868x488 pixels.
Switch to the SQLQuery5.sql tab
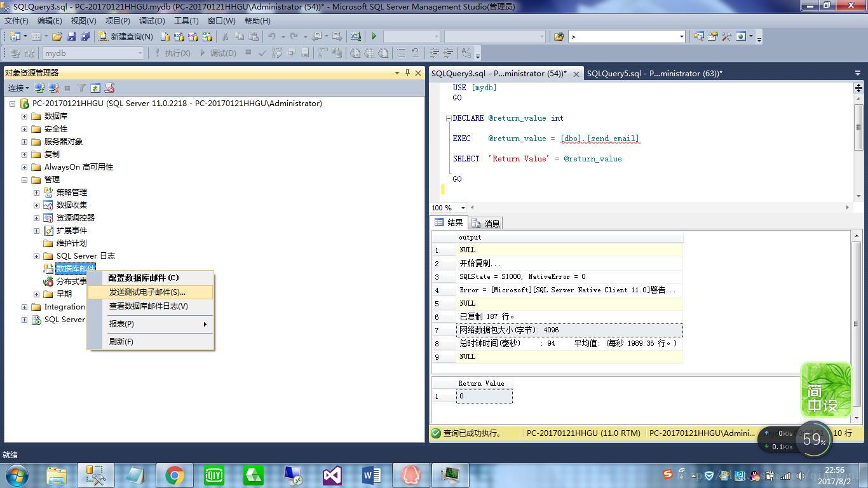(654, 73)
